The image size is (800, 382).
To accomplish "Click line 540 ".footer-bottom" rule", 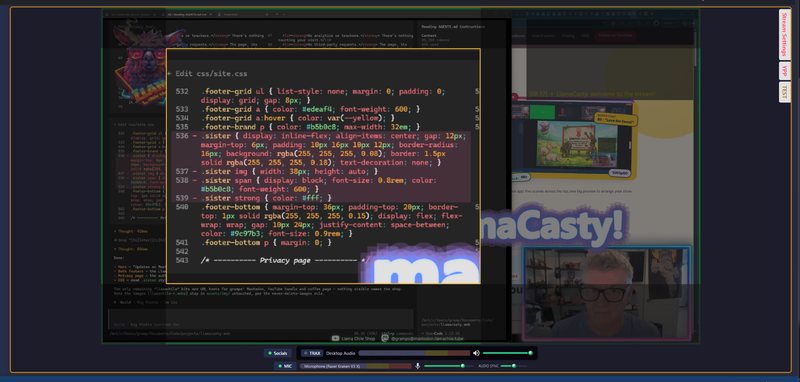I will (x=322, y=220).
